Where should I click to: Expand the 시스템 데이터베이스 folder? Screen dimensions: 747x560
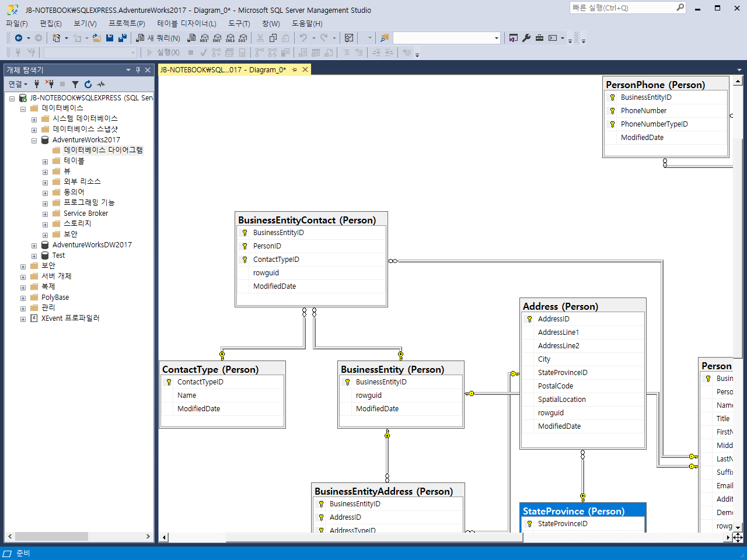tap(34, 120)
